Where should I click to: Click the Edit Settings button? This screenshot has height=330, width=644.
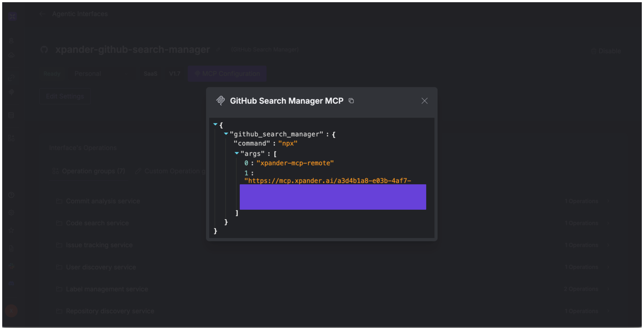coord(65,96)
